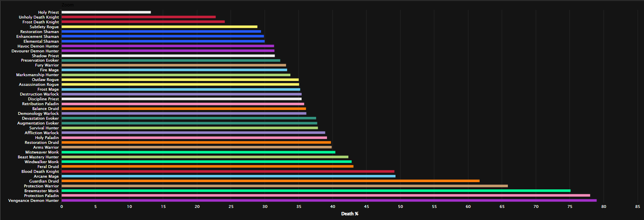Click the Zoom text above chart

point(68,5)
